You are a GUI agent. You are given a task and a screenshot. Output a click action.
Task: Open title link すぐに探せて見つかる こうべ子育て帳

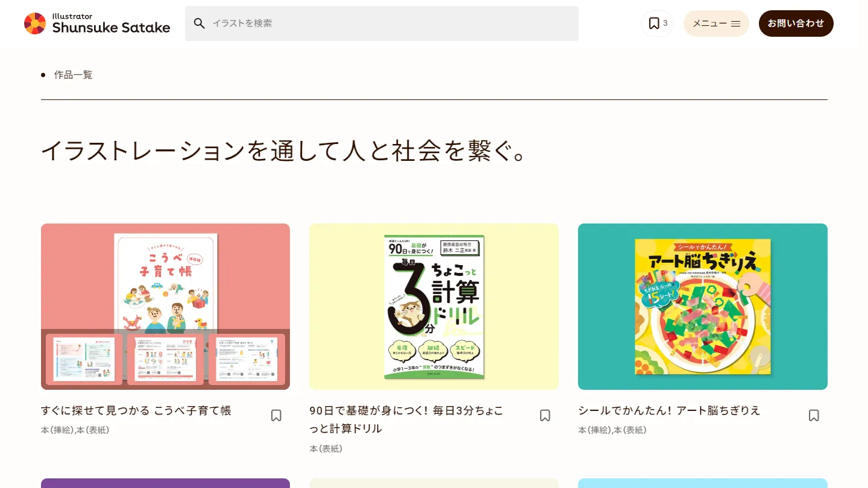pos(136,410)
